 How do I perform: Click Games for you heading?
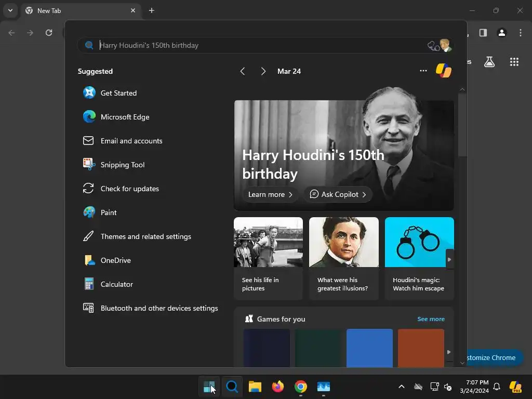pyautogui.click(x=281, y=319)
